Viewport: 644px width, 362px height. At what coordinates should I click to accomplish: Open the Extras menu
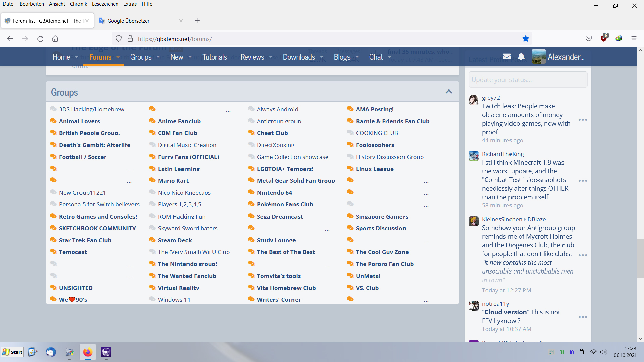130,4
